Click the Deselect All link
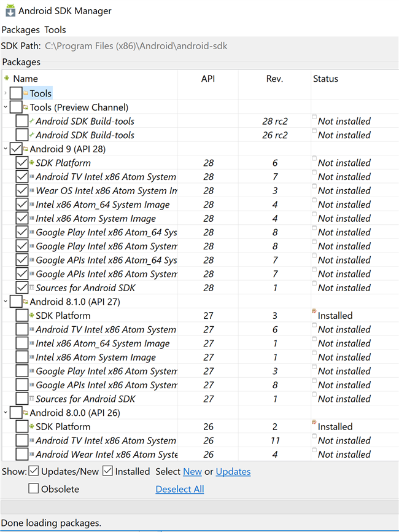This screenshot has height=532, width=399. (180, 489)
